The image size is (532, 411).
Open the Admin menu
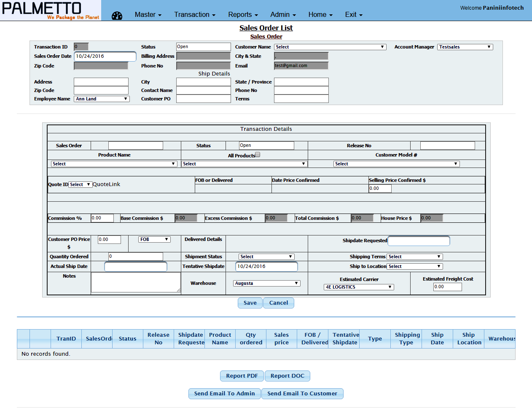(283, 15)
